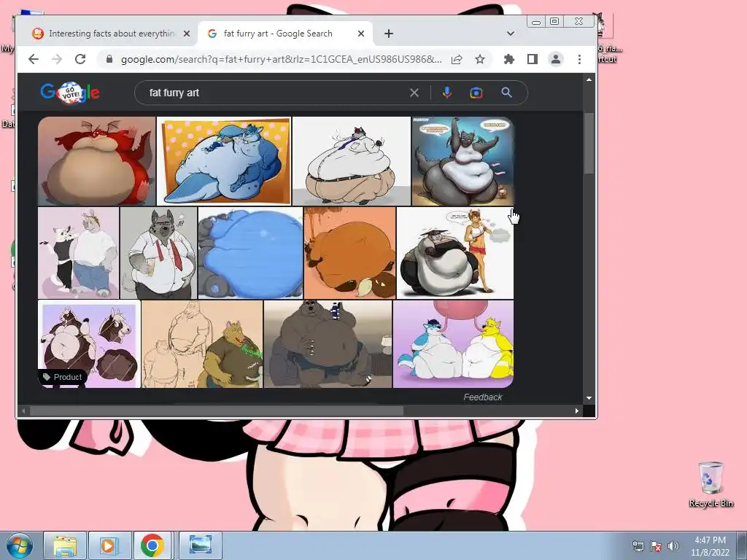This screenshot has height=560, width=747.
Task: Open File Explorer from the taskbar
Action: point(65,545)
